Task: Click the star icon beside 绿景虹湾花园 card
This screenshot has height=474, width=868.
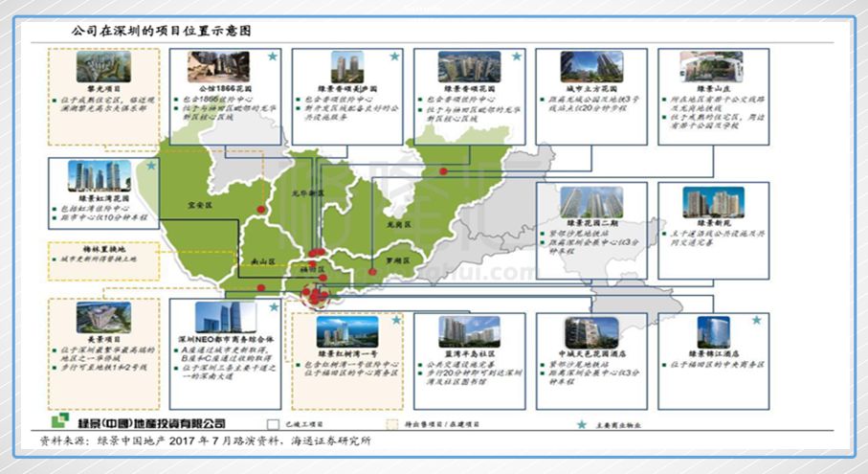Action: click(x=151, y=166)
